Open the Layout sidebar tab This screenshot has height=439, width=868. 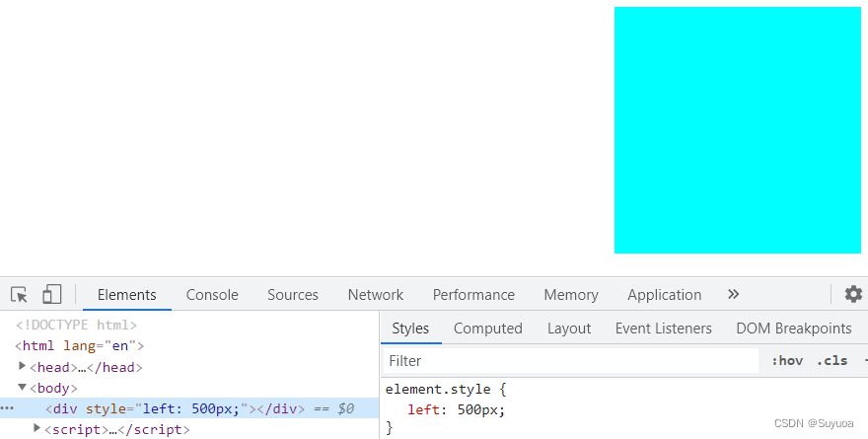click(569, 329)
